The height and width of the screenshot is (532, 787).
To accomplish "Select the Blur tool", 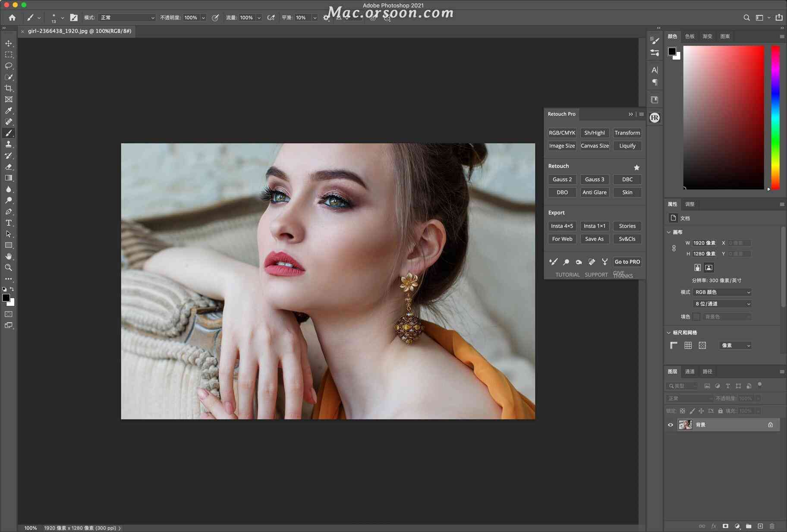I will [9, 189].
